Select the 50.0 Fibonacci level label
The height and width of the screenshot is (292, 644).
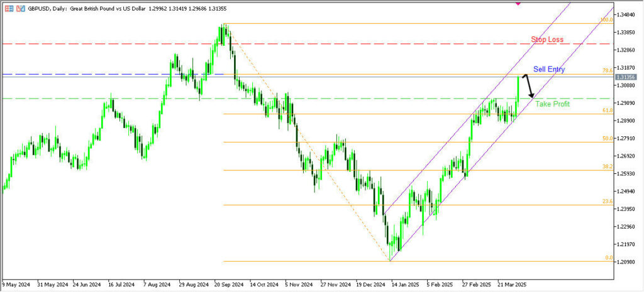(x=607, y=138)
